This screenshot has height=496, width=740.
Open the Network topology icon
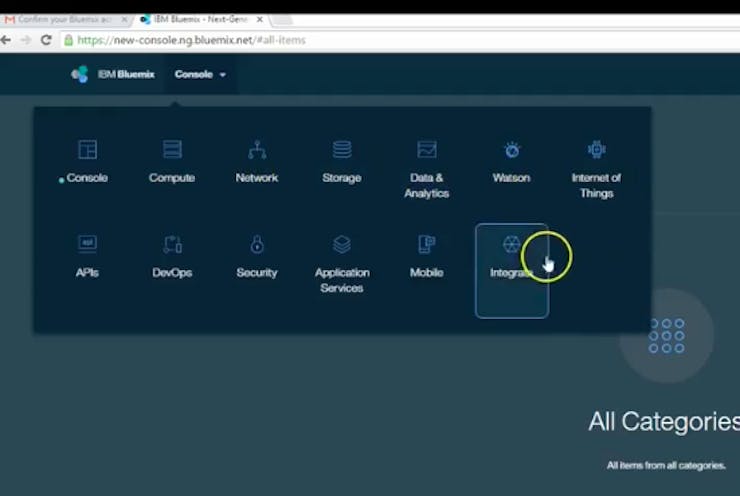click(257, 150)
